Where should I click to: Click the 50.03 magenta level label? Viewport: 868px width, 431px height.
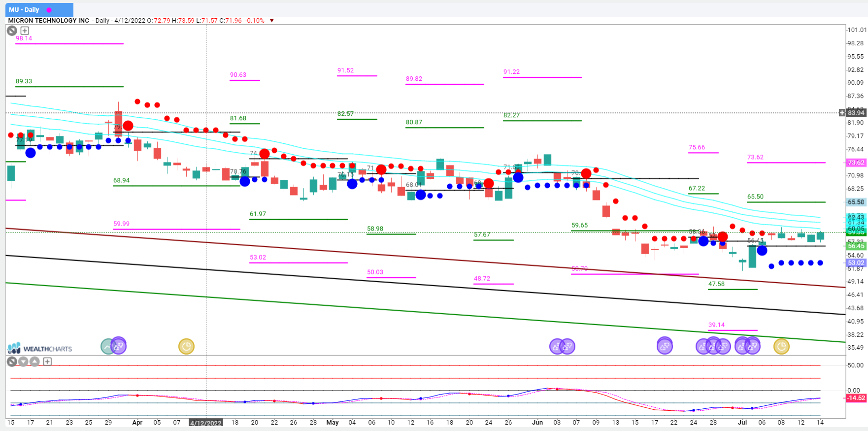[x=375, y=272]
